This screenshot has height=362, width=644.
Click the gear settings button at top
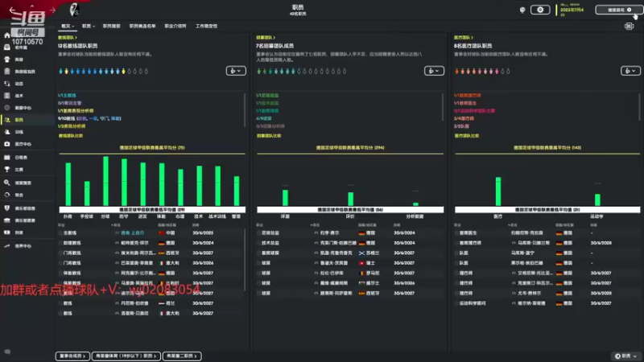point(540,10)
